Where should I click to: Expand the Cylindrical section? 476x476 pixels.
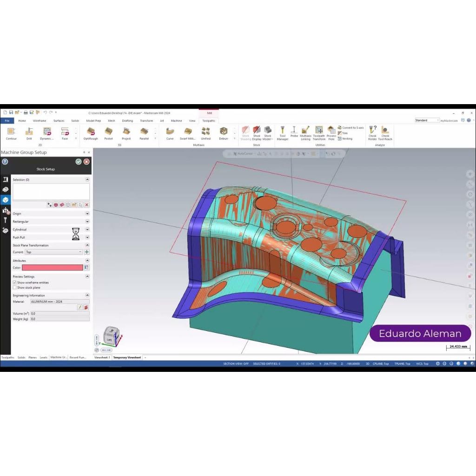coord(87,229)
